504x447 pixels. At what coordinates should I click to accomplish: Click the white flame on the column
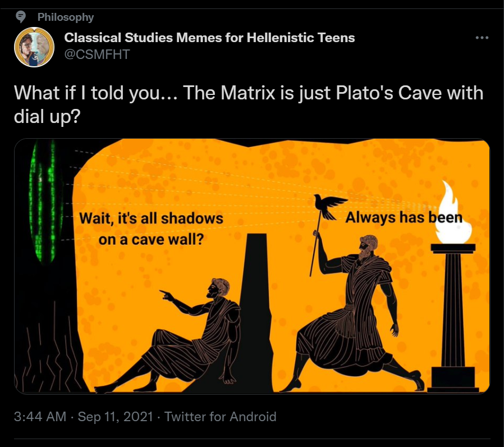click(452, 213)
